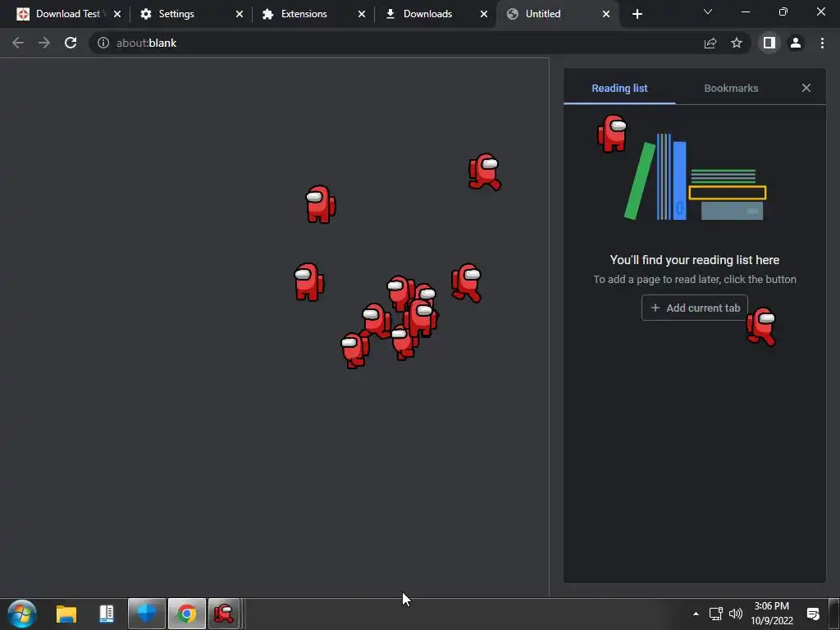Close the Extensions tab
This screenshot has height=630, width=840.
[362, 14]
